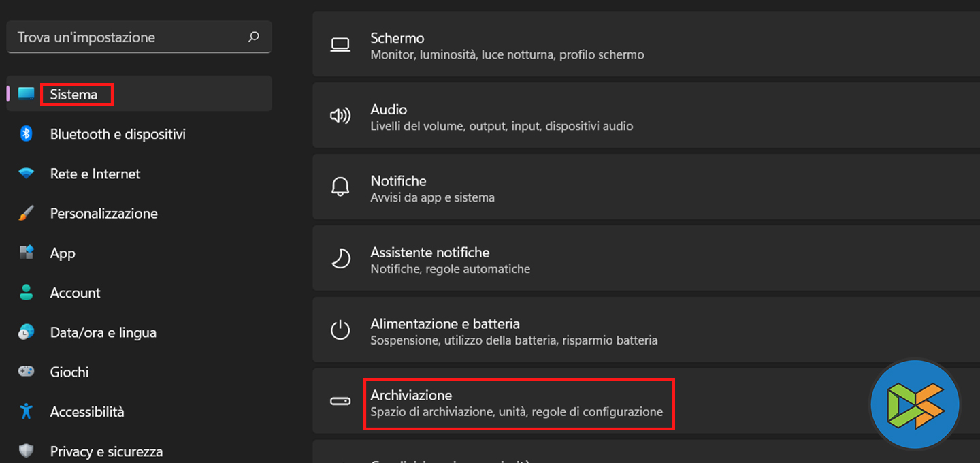Image resolution: width=980 pixels, height=463 pixels.
Task: Click the Accessibilità figure icon
Action: pyautogui.click(x=27, y=411)
